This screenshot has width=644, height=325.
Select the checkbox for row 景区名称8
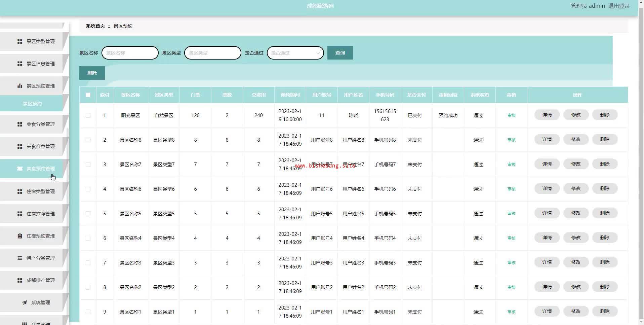point(88,140)
